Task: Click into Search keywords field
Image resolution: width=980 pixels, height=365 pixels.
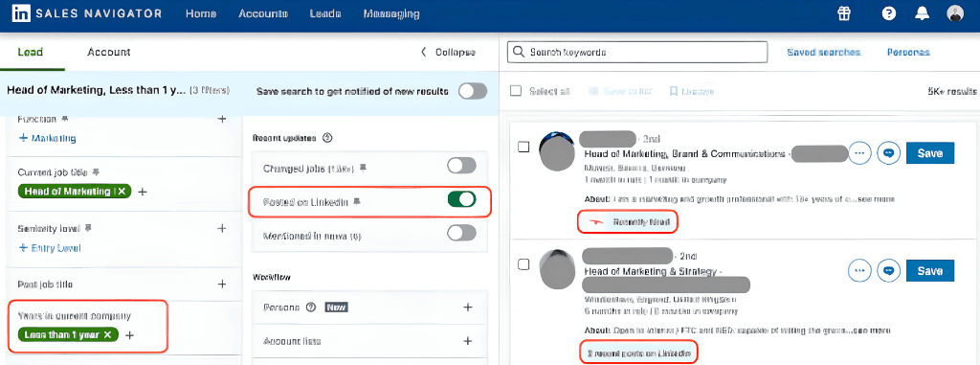Action: [636, 53]
